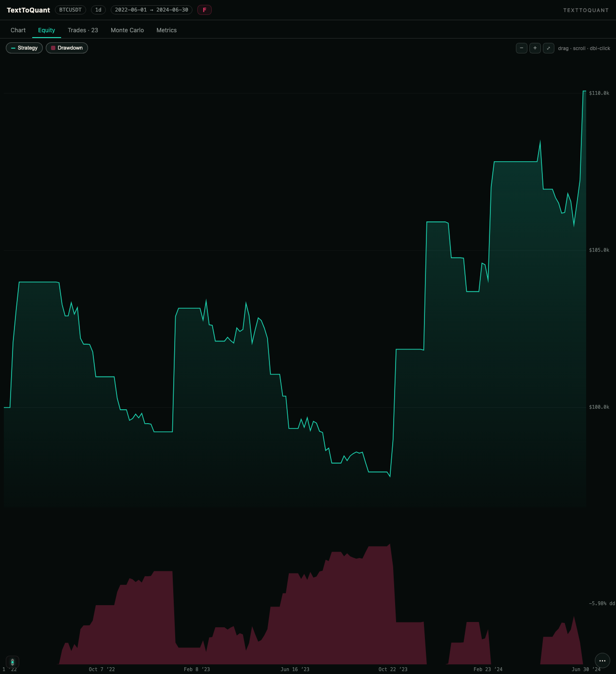Click the -5.98% dd drawdown label
Image resolution: width=616 pixels, height=674 pixels.
click(x=602, y=604)
